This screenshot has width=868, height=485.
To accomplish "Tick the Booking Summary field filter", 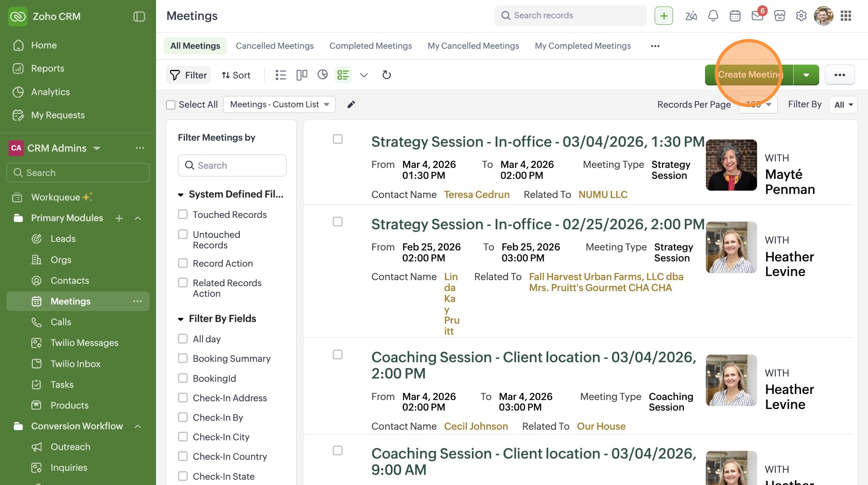I will coord(183,358).
